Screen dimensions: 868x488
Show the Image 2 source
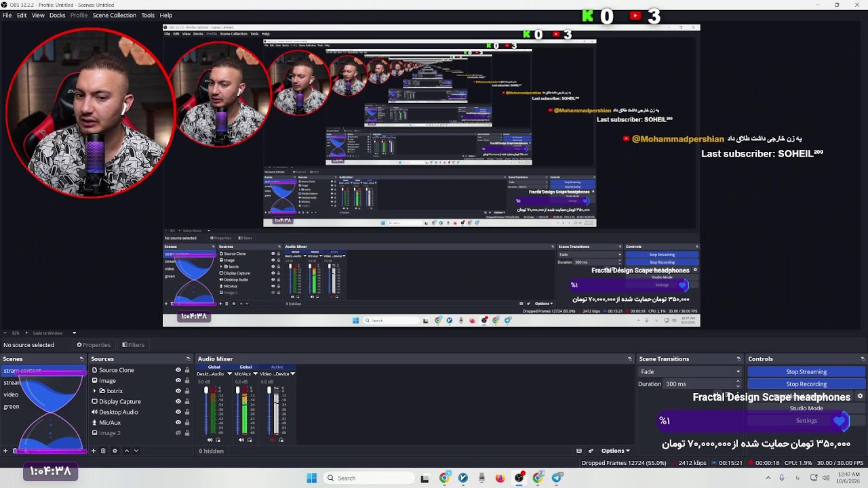coord(178,433)
